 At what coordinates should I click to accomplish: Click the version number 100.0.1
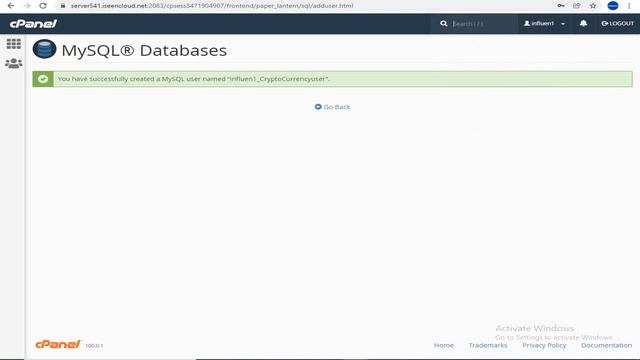coord(94,346)
